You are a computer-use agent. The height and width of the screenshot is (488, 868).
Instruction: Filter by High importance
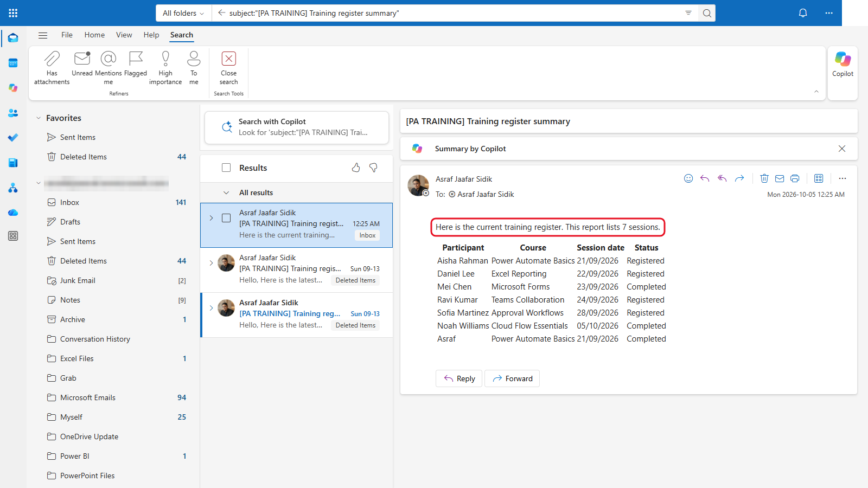click(165, 68)
